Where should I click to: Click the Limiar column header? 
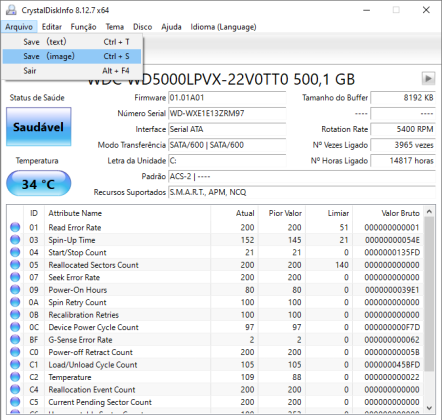point(329,213)
